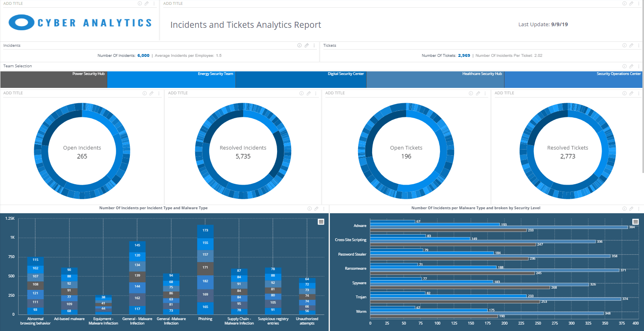The height and width of the screenshot is (331, 644).
Task: Show info for the Incidents widget
Action: pyautogui.click(x=299, y=46)
